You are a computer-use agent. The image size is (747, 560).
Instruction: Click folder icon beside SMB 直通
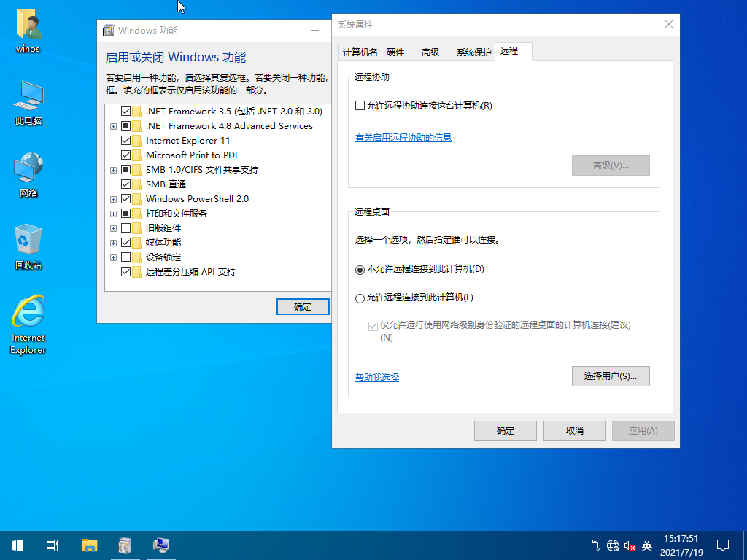136,184
